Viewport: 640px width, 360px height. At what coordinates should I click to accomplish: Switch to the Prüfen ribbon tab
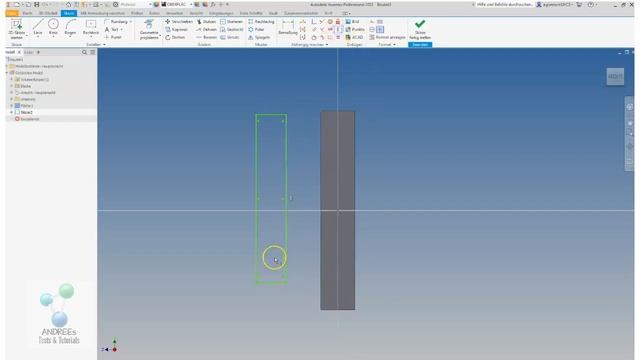[x=137, y=13]
